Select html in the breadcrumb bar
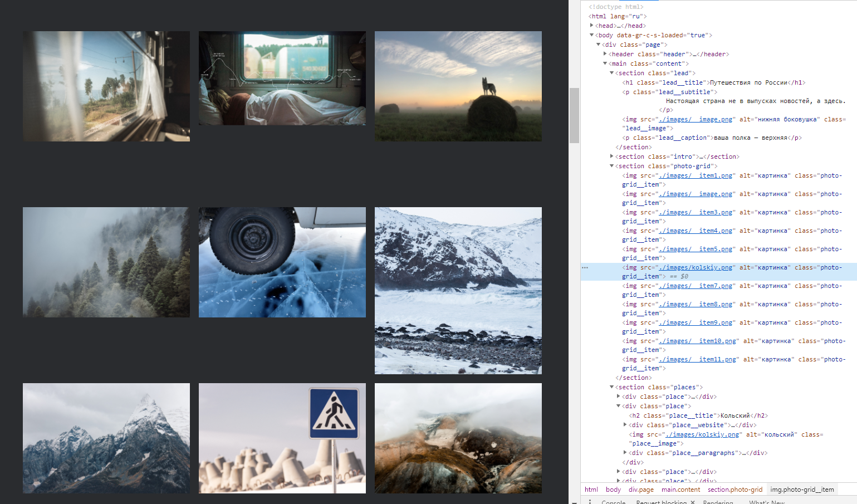 591,489
